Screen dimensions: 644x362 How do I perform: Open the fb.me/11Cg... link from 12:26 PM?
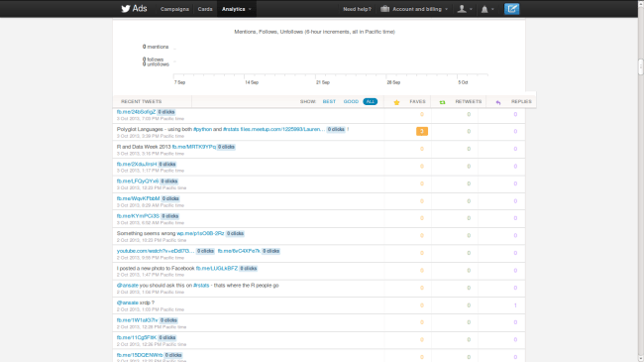pos(137,338)
